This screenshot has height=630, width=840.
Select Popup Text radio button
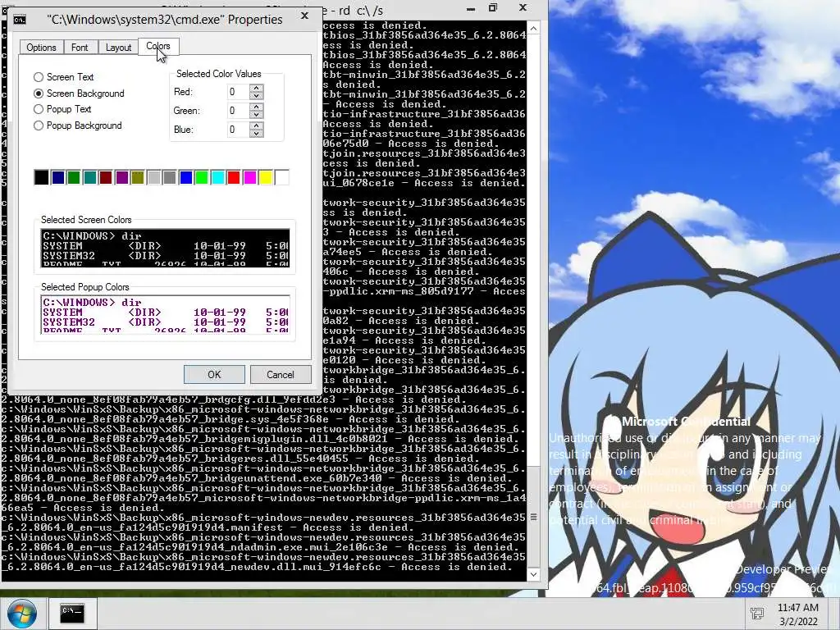coord(39,109)
